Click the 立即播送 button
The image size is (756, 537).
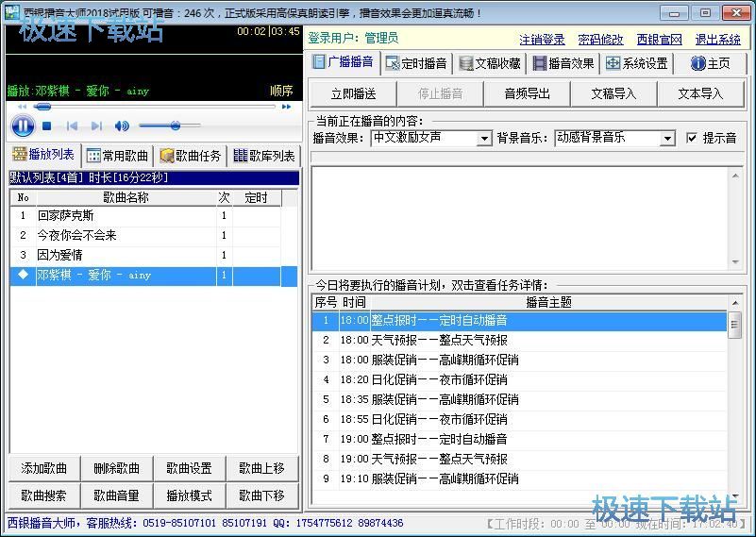[353, 93]
